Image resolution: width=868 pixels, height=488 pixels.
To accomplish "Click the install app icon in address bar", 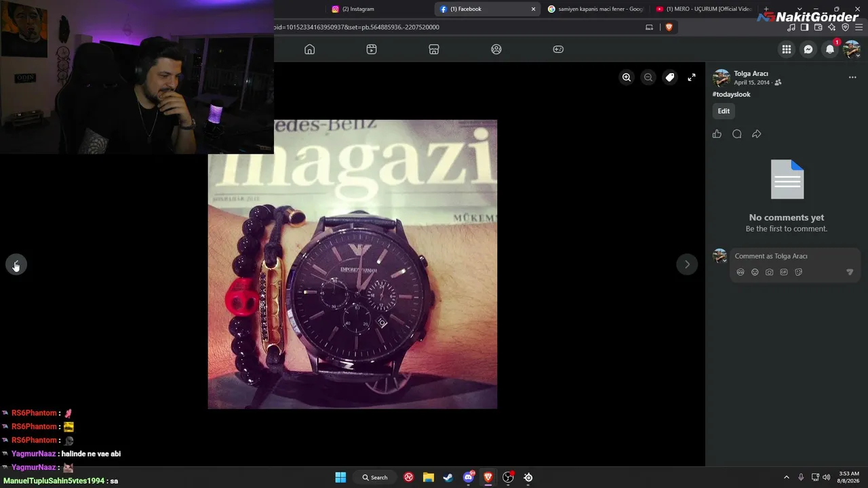I will click(x=649, y=27).
